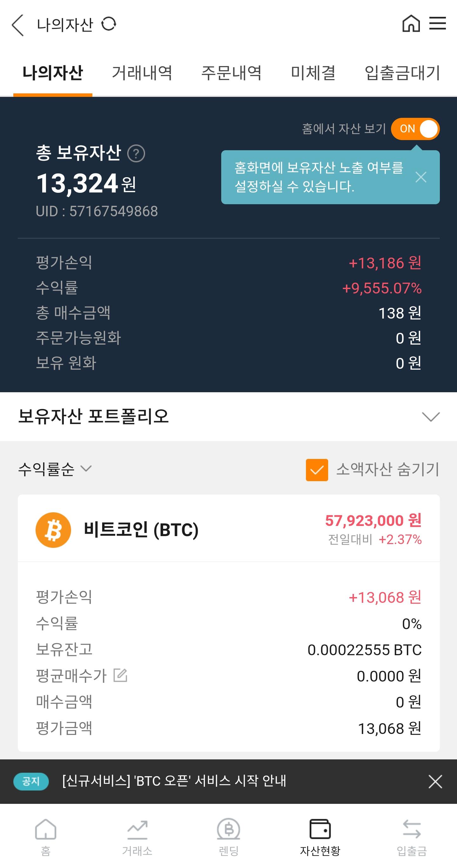
Task: Edit 평균매수가 with the pencil icon
Action: tap(120, 675)
